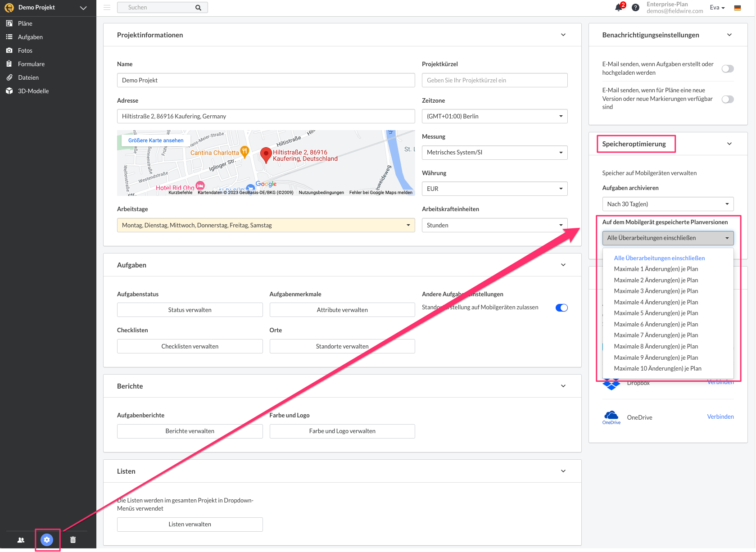
Task: Open the Pläne section icon in sidebar
Action: [9, 23]
